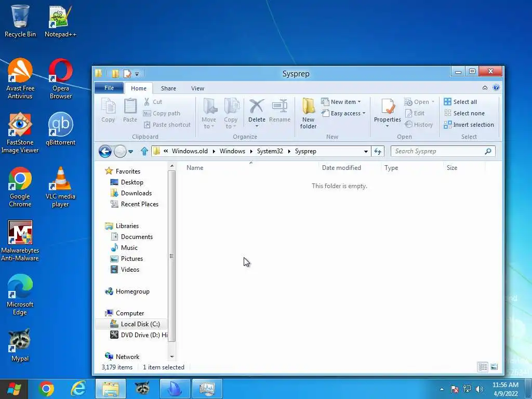Screen dimensions: 532x399
Task: Open Customize Quick Access Toolbar dropdown
Action: (137, 74)
